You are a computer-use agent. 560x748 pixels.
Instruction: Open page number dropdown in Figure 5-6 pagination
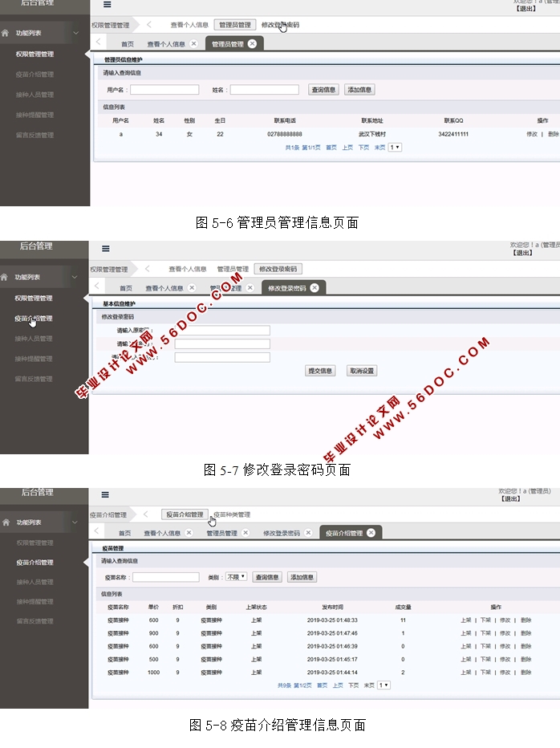tap(395, 148)
